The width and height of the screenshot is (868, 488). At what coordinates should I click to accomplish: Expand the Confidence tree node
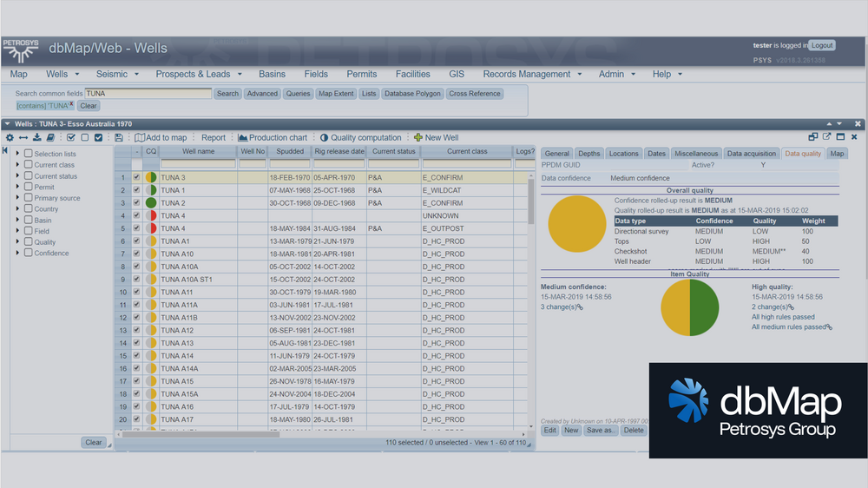tap(17, 254)
